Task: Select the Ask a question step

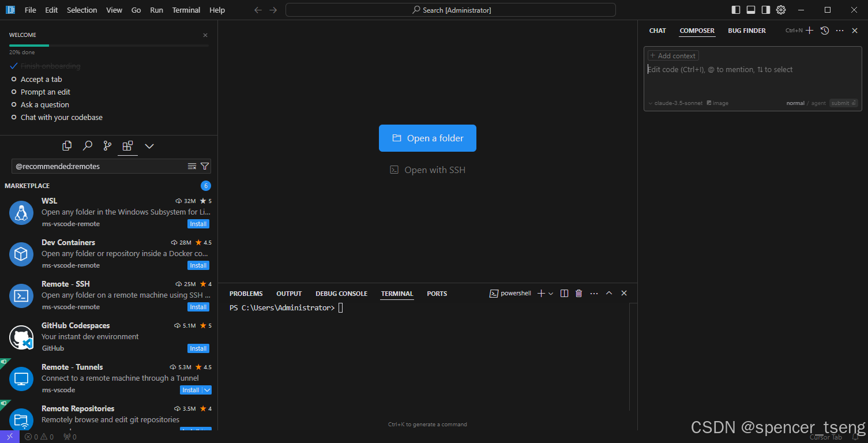Action: pyautogui.click(x=45, y=105)
